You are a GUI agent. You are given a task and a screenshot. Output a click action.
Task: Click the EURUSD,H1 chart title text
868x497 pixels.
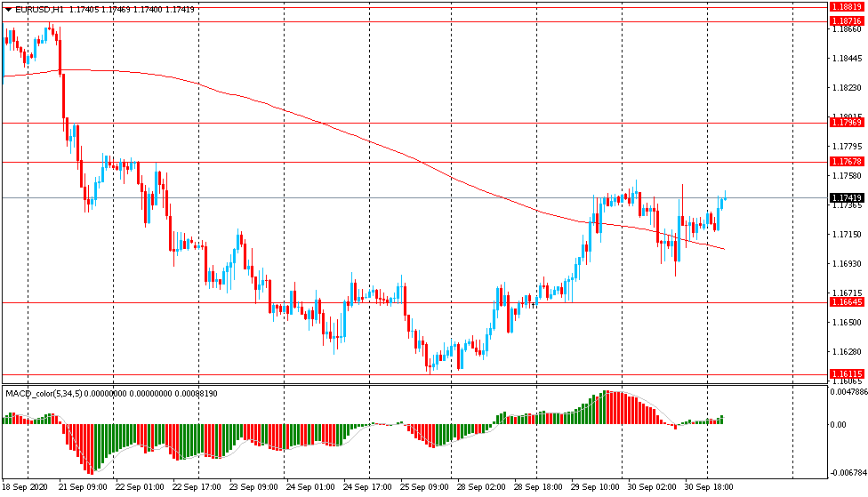point(39,10)
